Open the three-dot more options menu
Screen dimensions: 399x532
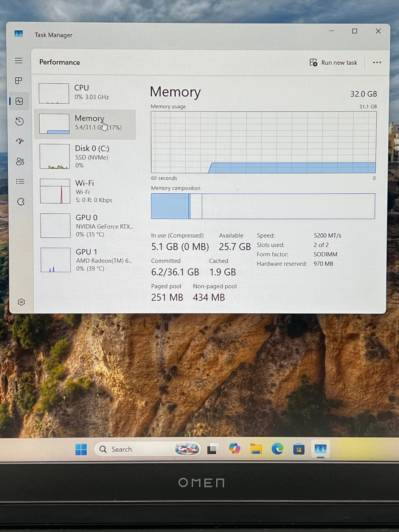[x=377, y=63]
